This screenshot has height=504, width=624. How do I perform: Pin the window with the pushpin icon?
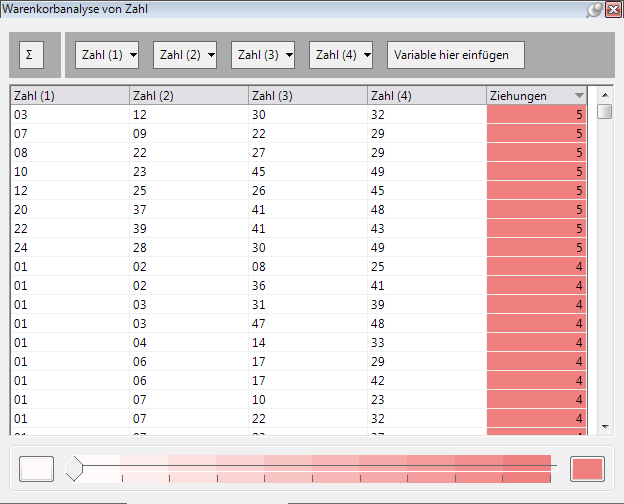click(595, 10)
